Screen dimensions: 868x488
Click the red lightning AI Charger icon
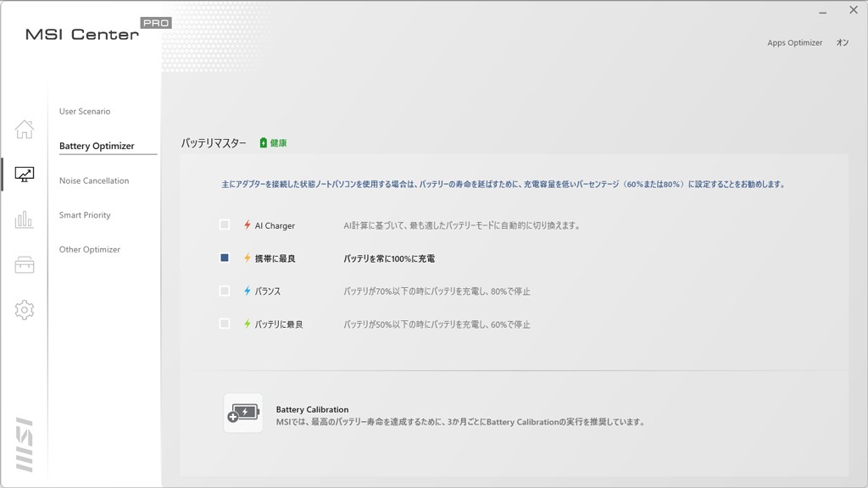(x=248, y=225)
